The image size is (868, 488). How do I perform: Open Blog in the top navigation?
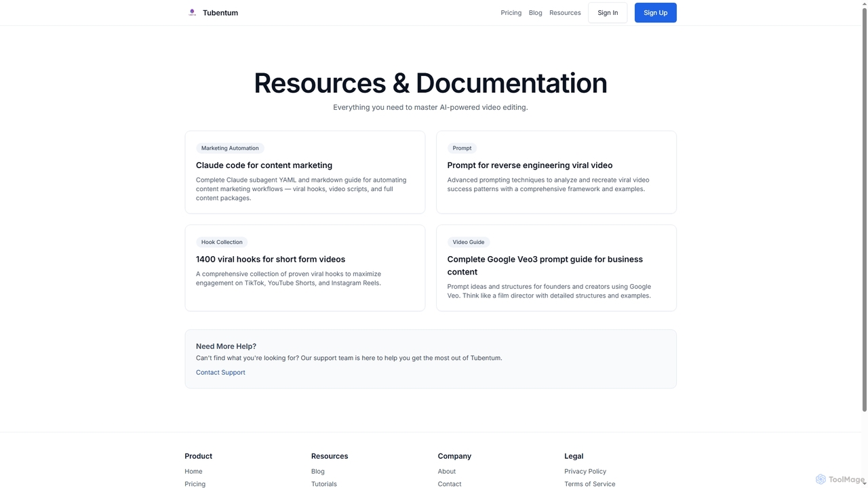coord(536,13)
